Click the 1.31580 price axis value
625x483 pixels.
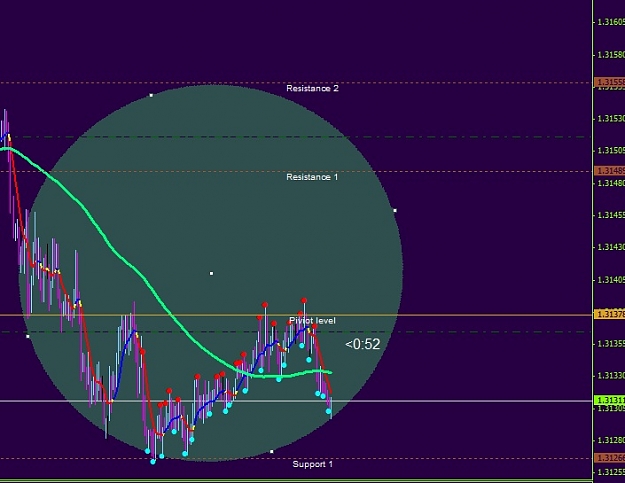tap(611, 54)
